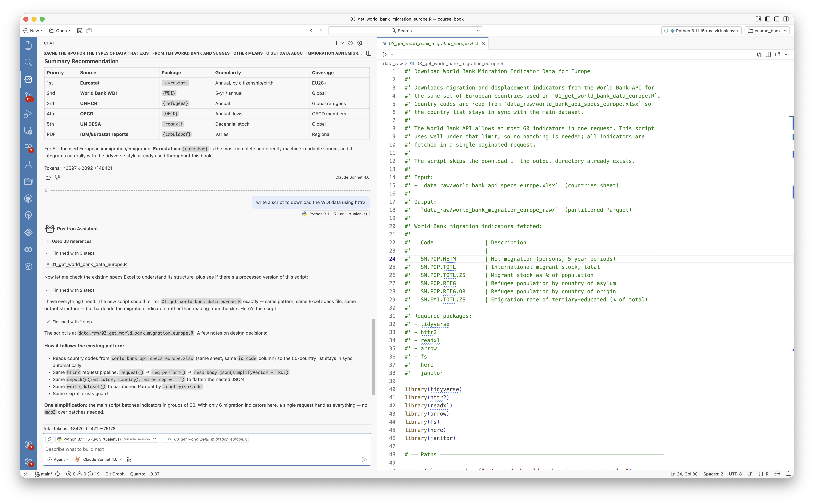Open the 01_get_world_bank_data_europe.R file link
The width and height of the screenshot is (814, 504).
pos(87,265)
